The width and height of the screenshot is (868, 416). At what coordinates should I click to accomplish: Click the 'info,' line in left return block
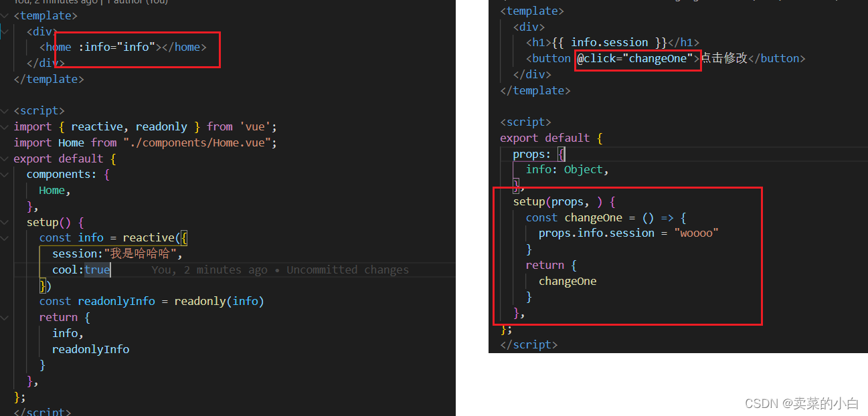[68, 333]
